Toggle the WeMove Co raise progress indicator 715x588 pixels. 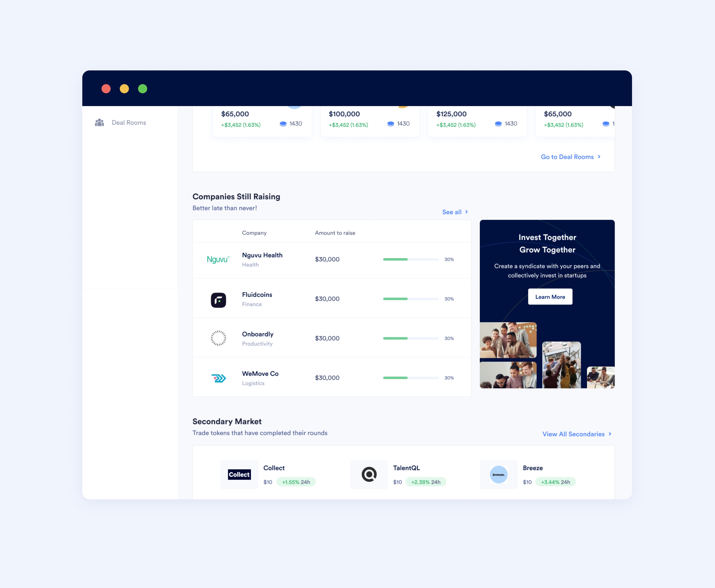pos(410,378)
